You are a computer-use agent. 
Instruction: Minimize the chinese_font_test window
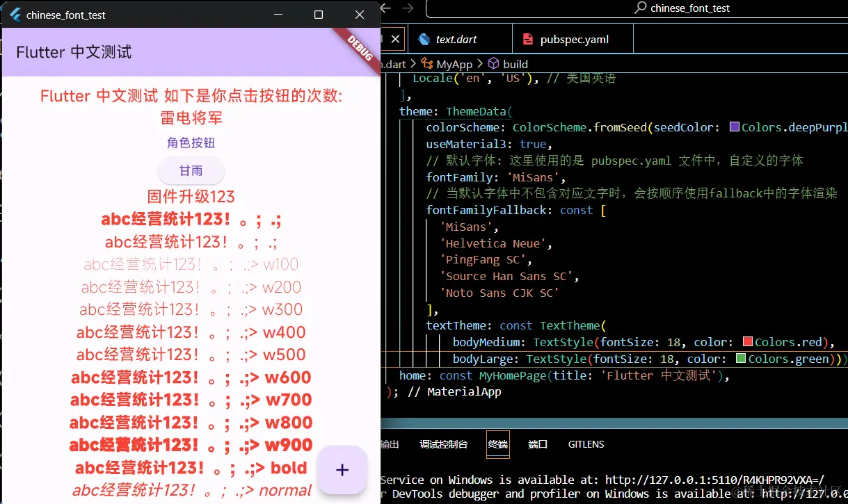point(278,15)
